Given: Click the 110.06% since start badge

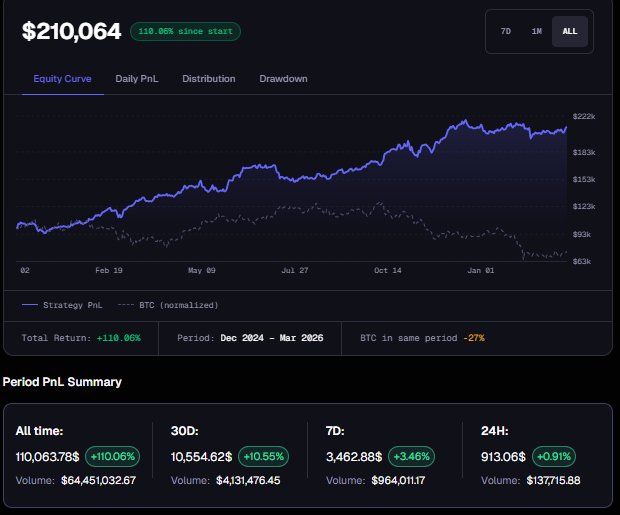Looking at the screenshot, I should point(185,31).
